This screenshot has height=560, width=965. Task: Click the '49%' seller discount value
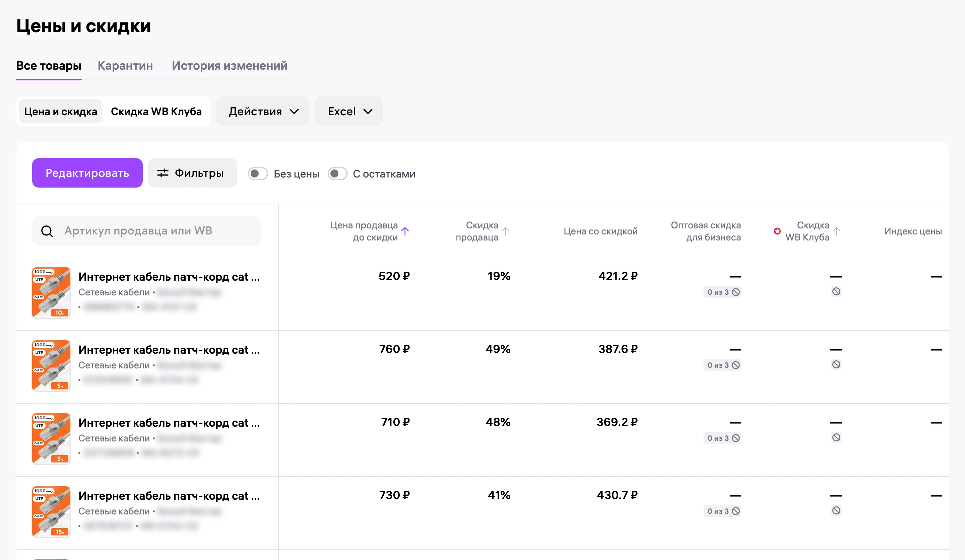[498, 349]
